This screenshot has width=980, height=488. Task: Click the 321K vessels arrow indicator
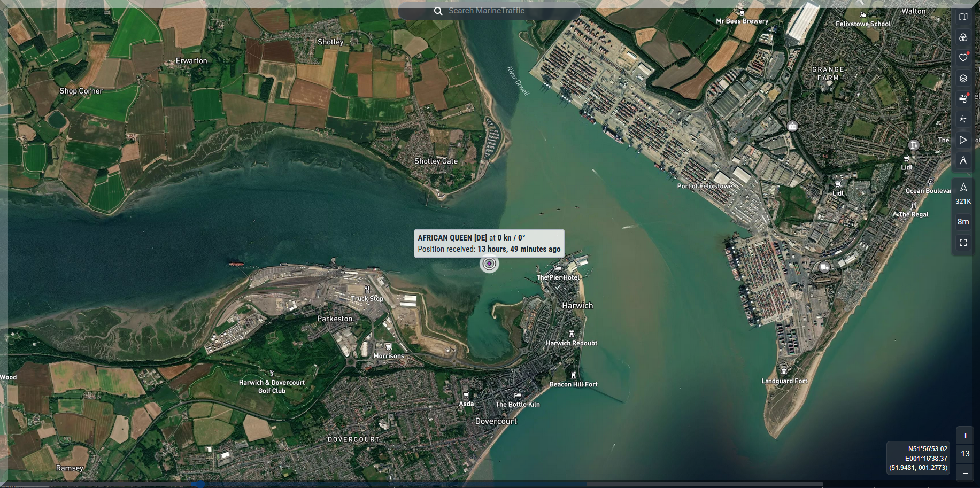coord(963,192)
